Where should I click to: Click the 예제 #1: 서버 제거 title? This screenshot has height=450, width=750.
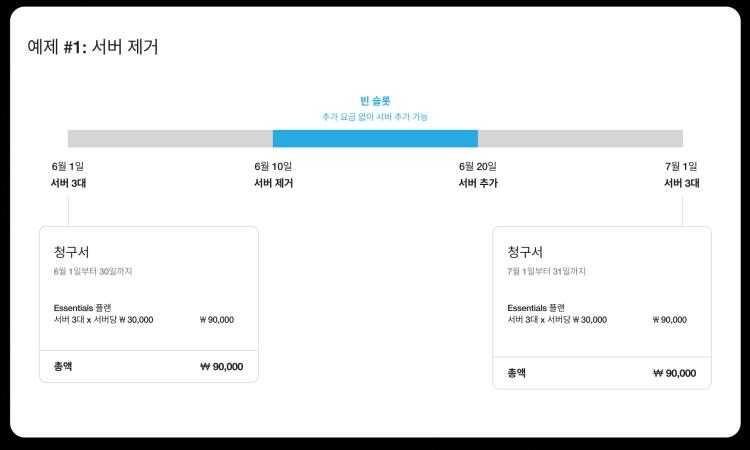click(x=93, y=47)
